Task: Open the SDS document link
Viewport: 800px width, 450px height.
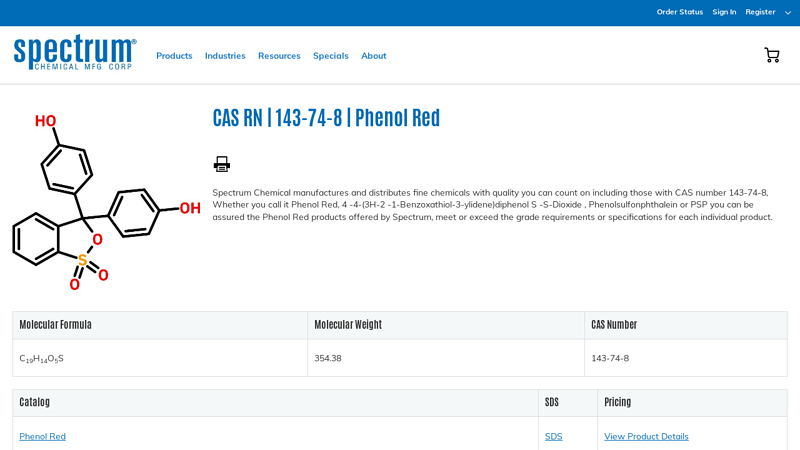Action: point(553,436)
